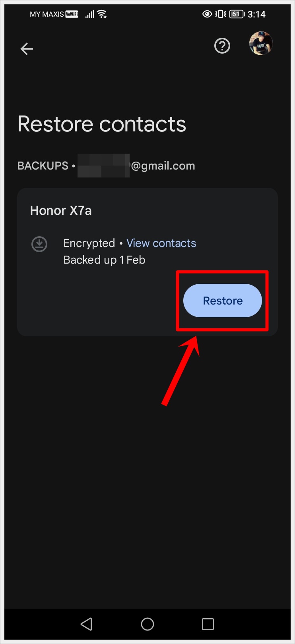This screenshot has width=295, height=644.
Task: Open the Google account profile avatar
Action: (261, 44)
